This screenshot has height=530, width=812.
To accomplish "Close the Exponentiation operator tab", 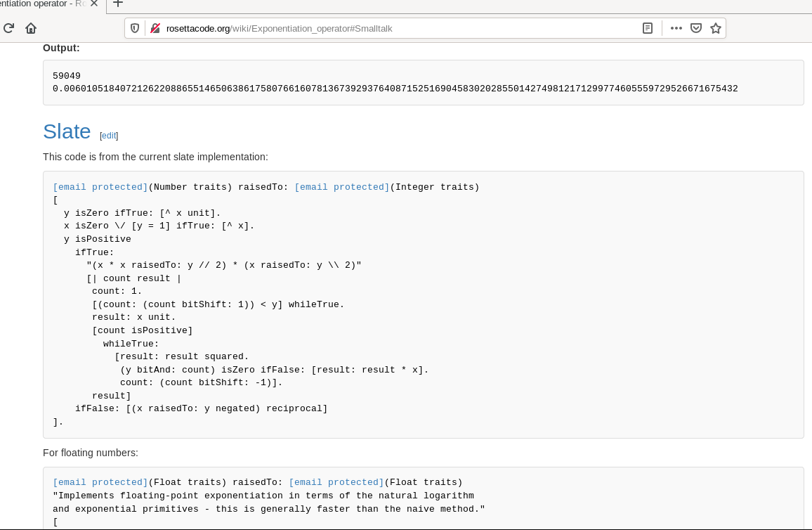I will point(94,4).
